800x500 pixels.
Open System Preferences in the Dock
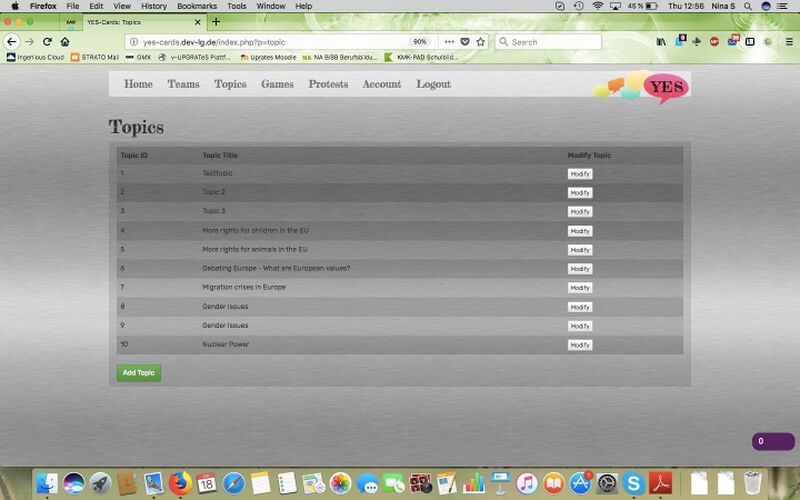coord(607,483)
